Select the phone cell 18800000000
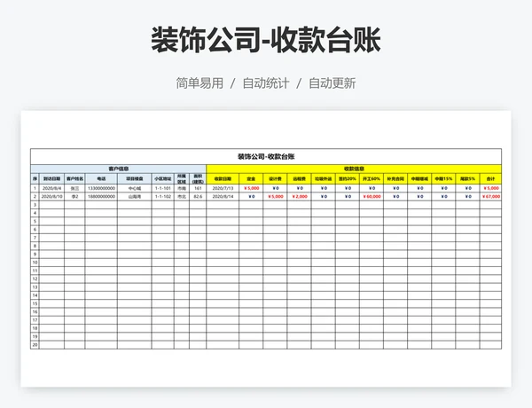The height and width of the screenshot is (408, 532). (101, 197)
